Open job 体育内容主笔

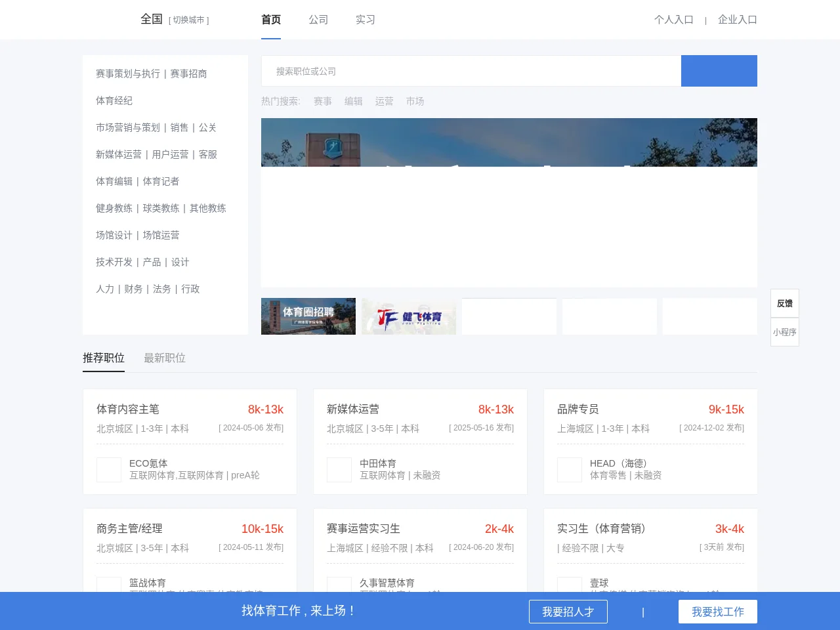coord(128,409)
